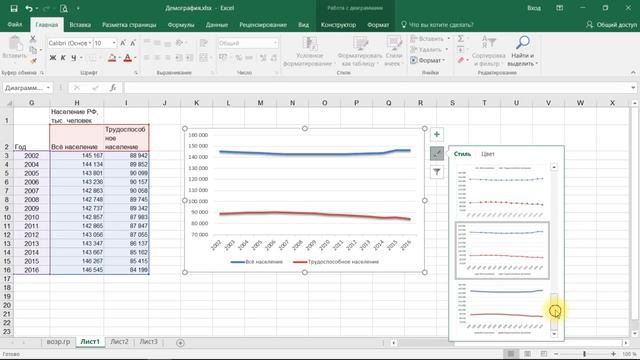Image resolution: width=640 pixels, height=360 pixels.
Task: Switch to Разметка страницы tab
Action: click(x=129, y=24)
